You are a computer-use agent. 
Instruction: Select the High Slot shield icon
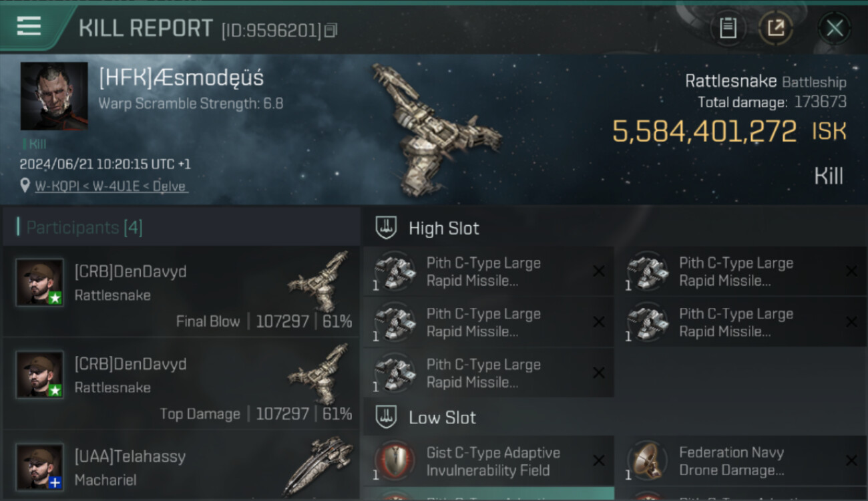tap(386, 228)
